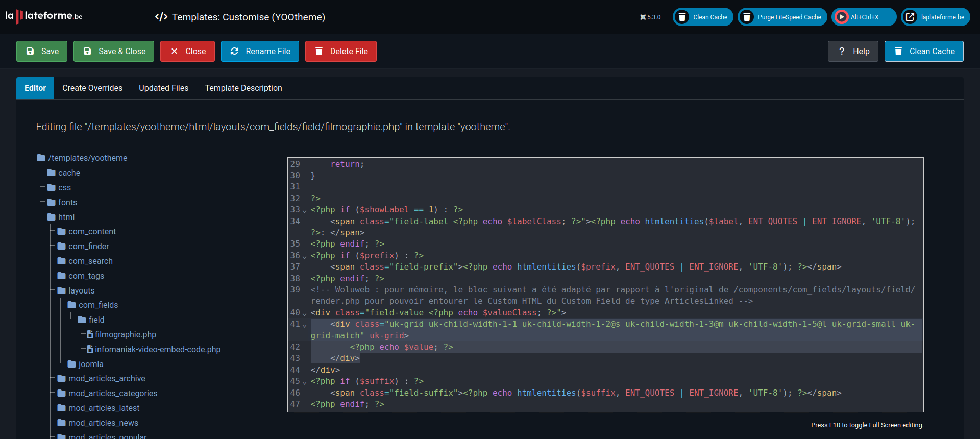Open the Template Description tab

coord(243,88)
